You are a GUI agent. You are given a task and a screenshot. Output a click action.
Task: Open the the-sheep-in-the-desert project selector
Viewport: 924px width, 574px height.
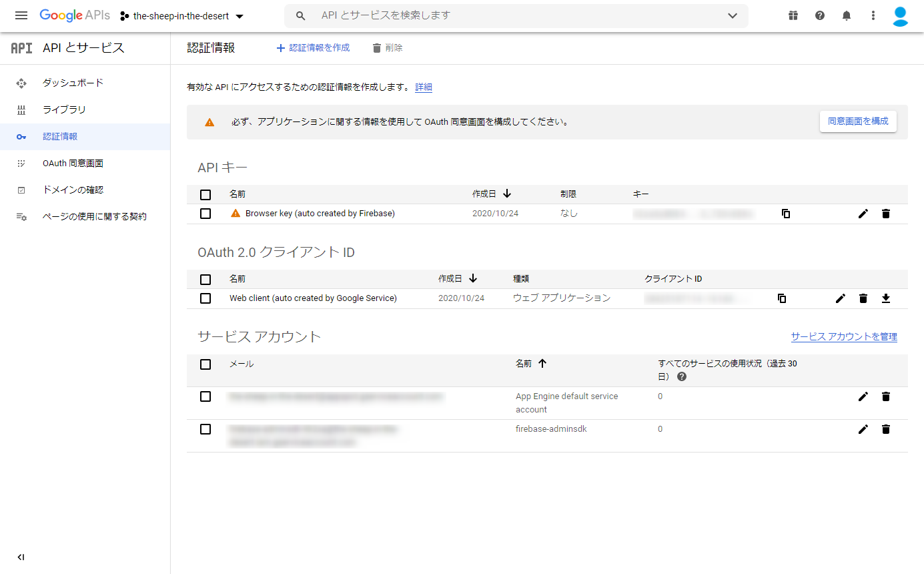pos(180,16)
